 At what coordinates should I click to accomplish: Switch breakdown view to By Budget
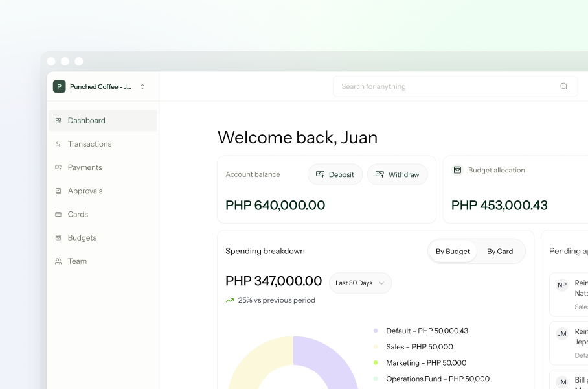click(x=453, y=252)
